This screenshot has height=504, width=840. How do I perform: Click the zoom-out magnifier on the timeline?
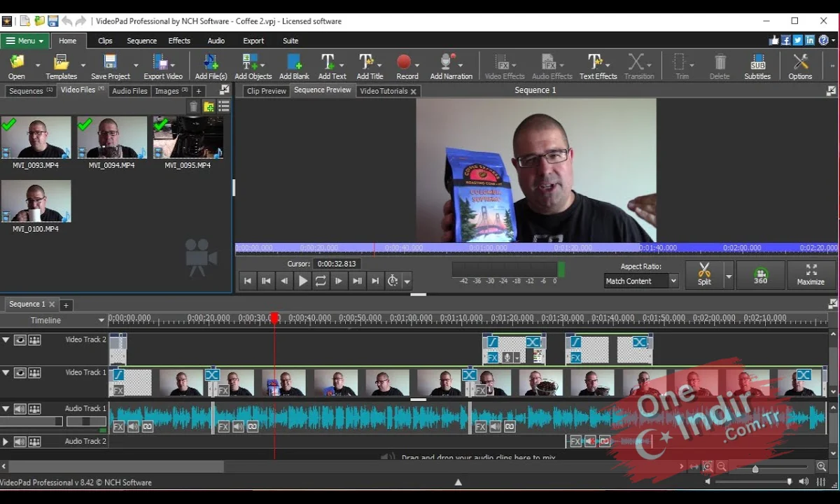[x=722, y=466]
